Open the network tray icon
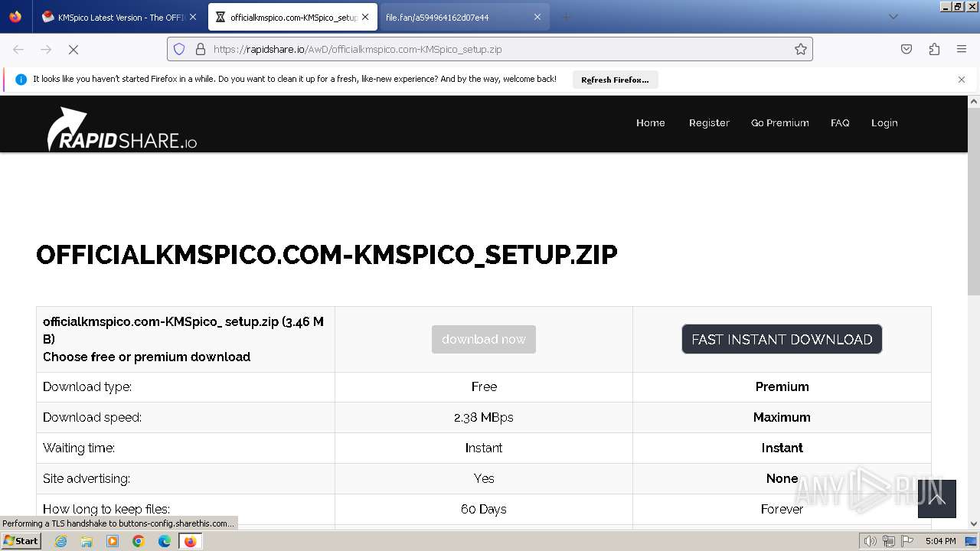The image size is (980, 551). (889, 541)
